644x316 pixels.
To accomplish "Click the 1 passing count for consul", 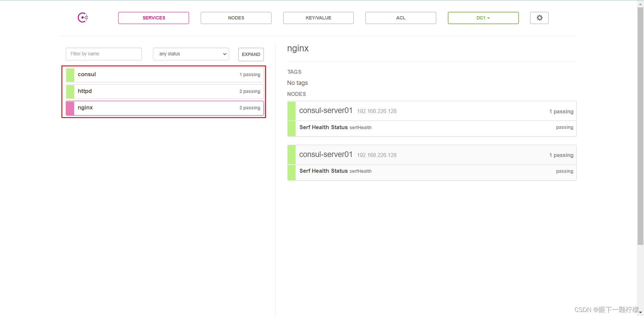I will [x=250, y=74].
